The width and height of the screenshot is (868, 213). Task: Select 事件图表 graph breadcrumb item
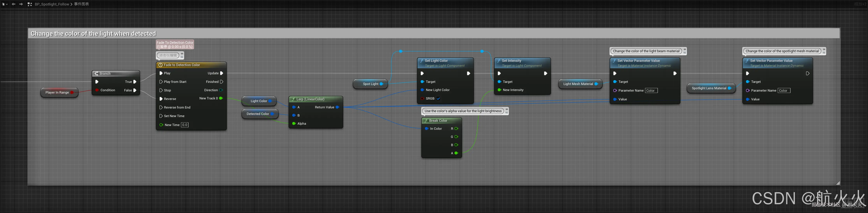(x=82, y=4)
